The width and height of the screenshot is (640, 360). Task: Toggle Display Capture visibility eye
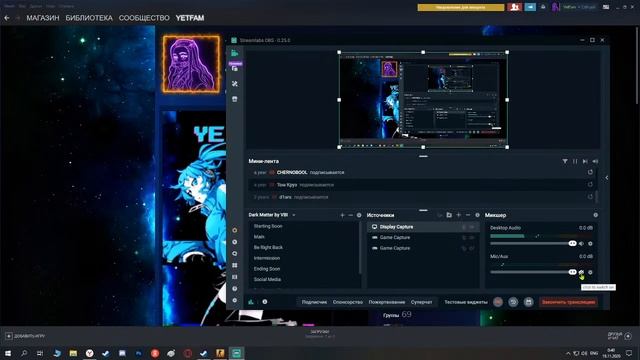[472, 227]
